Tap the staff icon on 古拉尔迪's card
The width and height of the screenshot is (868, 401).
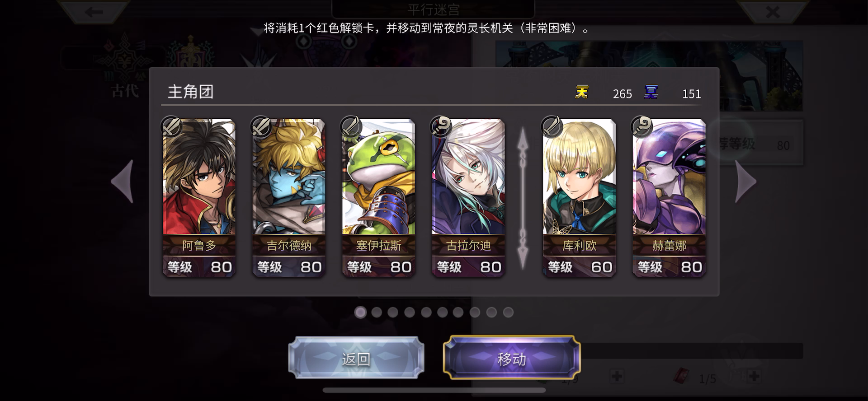[441, 126]
